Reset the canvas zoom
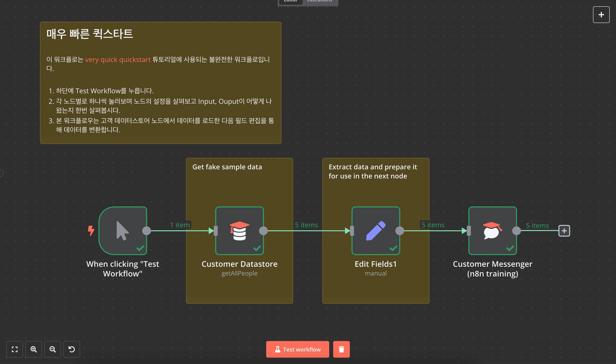The image size is (616, 364). pyautogui.click(x=72, y=349)
